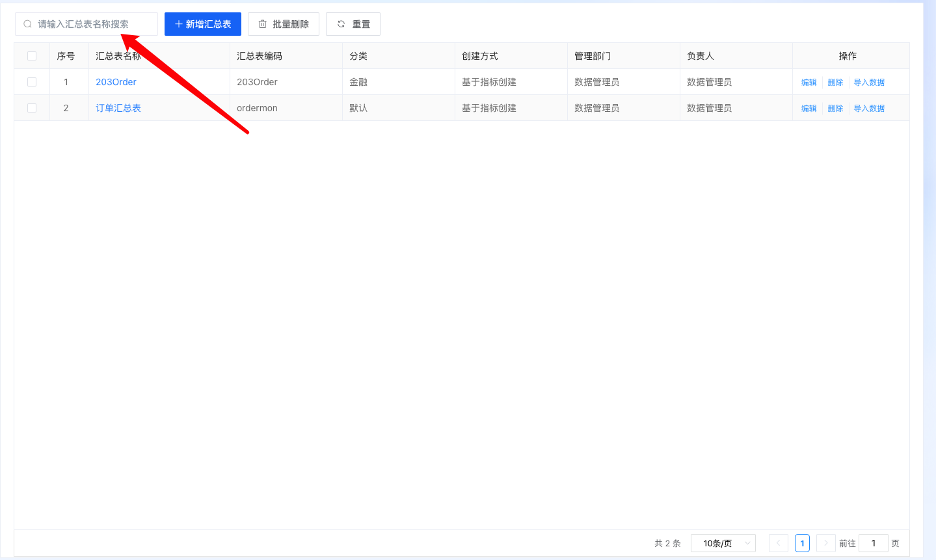This screenshot has width=936, height=560.
Task: Click 删除 for 订单汇总表 row
Action: [835, 109]
